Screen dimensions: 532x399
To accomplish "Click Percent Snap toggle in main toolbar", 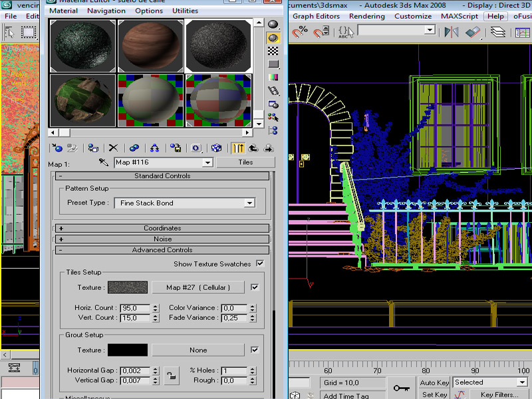I will pyautogui.click(x=300, y=32).
